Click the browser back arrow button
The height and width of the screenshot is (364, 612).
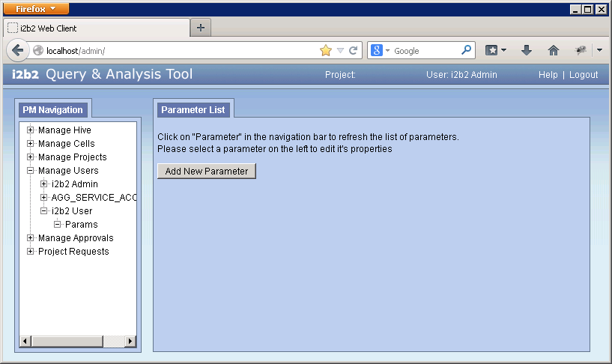18,51
